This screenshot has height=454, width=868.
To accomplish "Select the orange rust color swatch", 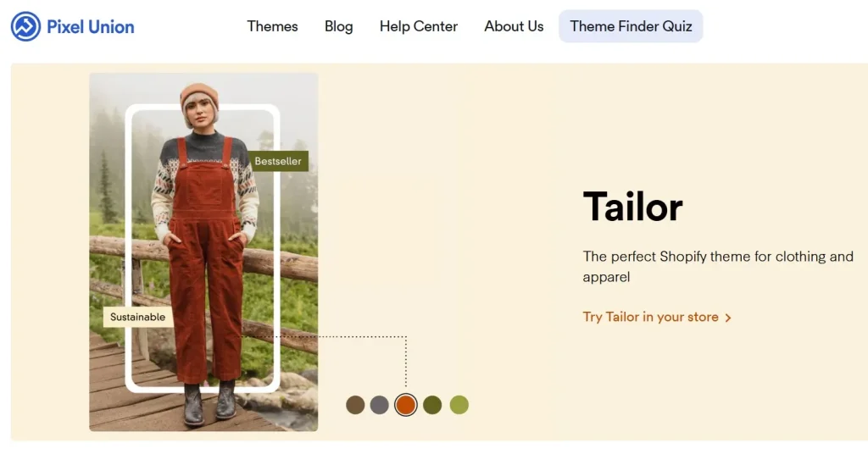I will 406,405.
